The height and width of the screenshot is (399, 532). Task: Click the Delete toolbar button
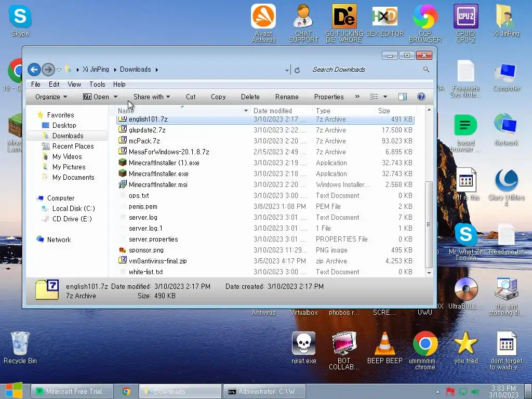click(250, 97)
